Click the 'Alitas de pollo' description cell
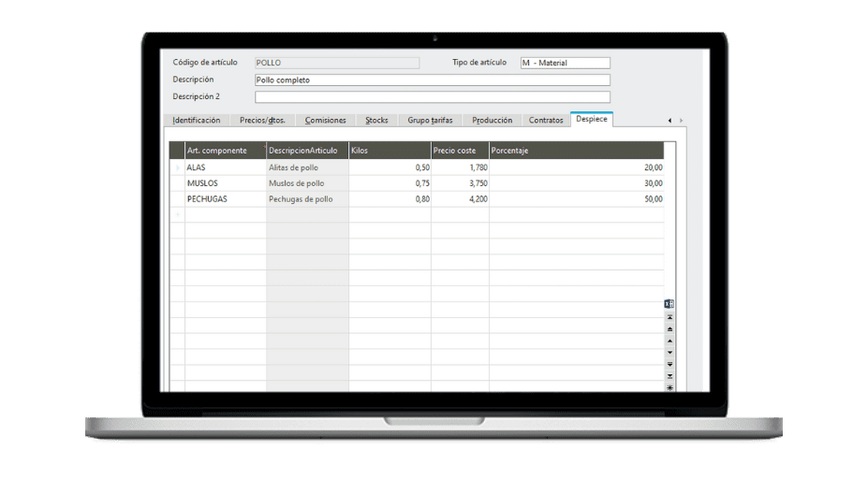Screen dimensions: 868x494 tap(307, 167)
